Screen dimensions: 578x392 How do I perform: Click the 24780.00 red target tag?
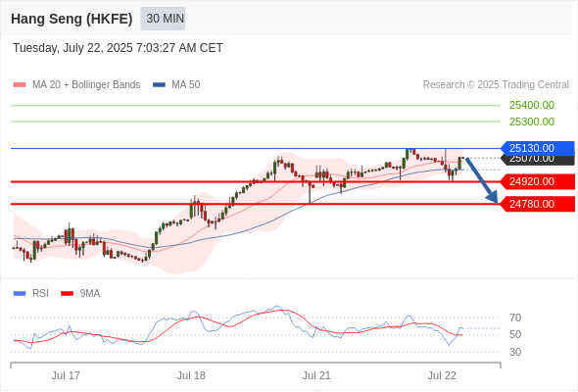538,204
